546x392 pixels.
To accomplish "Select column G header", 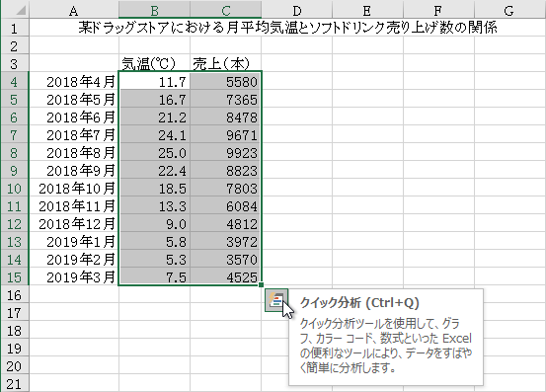I will pos(509,10).
